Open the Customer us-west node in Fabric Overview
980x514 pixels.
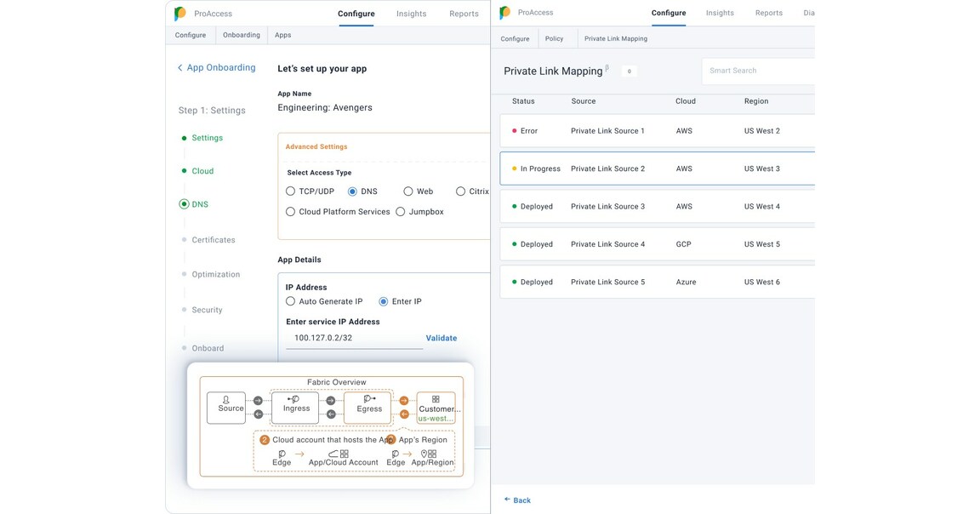click(436, 406)
